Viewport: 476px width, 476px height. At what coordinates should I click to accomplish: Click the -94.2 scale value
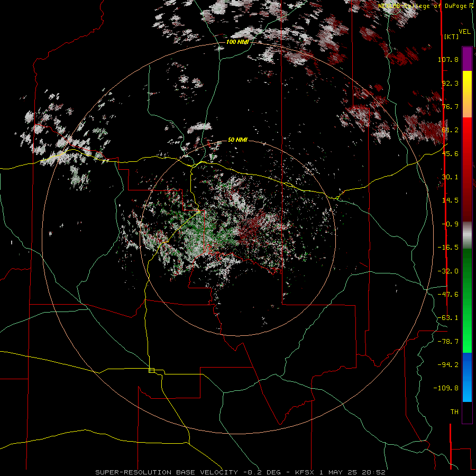(x=448, y=365)
